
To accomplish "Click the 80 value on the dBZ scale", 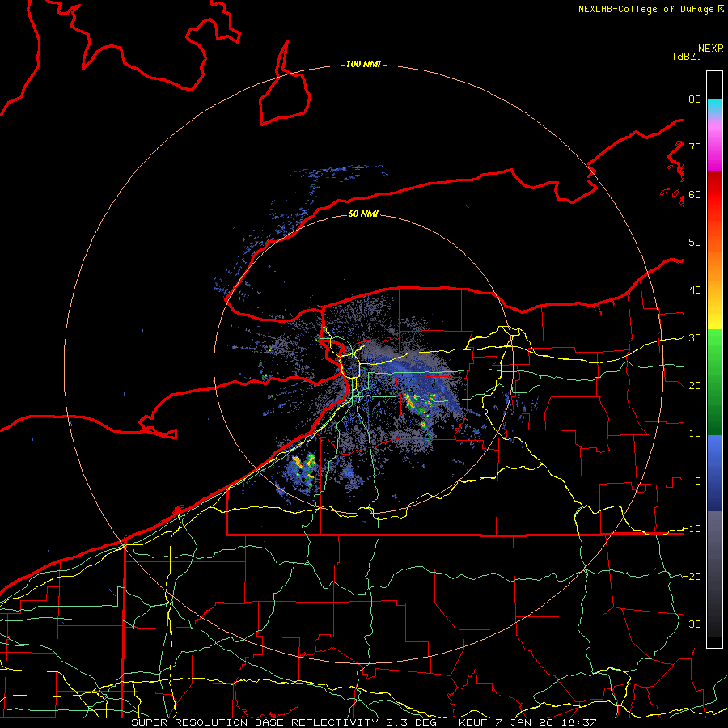I will coord(695,99).
